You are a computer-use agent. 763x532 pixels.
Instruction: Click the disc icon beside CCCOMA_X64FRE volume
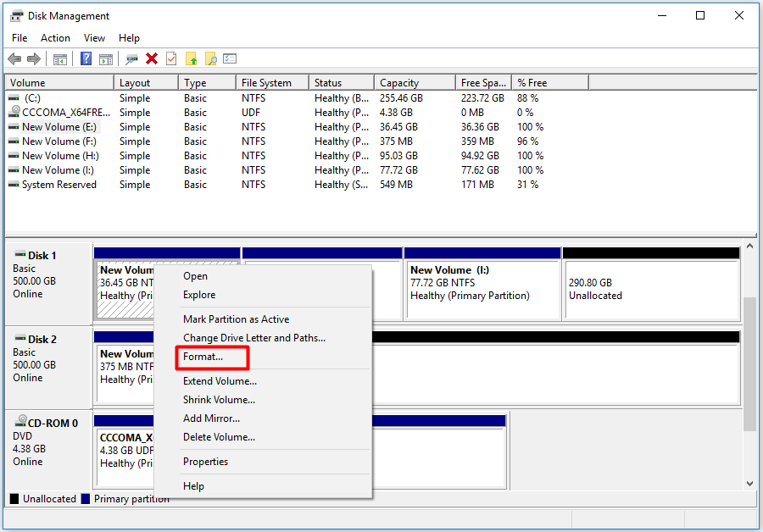15,112
